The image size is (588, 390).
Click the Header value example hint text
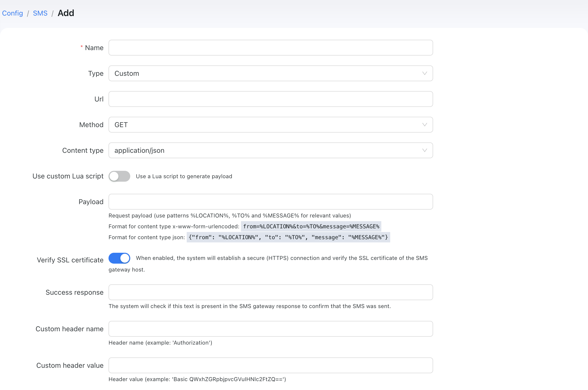(x=197, y=379)
